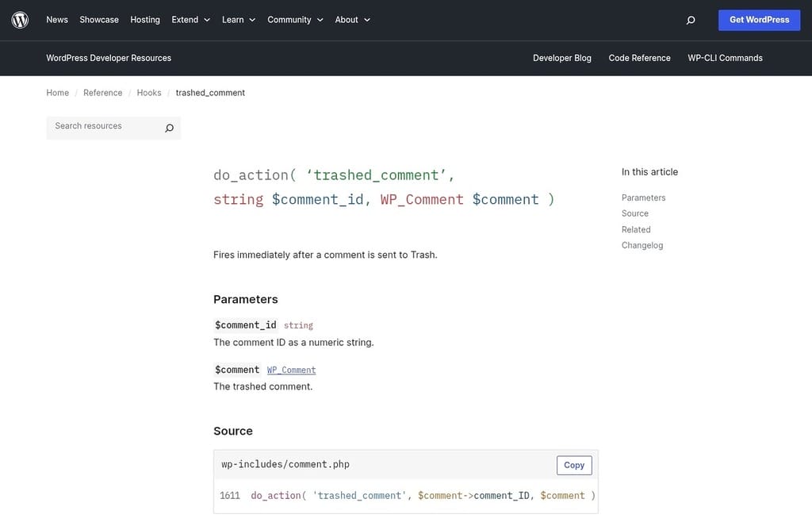Visit the Hosting link in the navbar
The width and height of the screenshot is (812, 522).
[144, 19]
